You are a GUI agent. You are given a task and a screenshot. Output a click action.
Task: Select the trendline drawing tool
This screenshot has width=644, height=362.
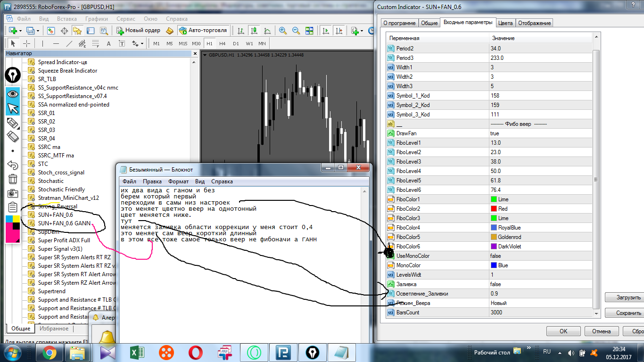[69, 43]
